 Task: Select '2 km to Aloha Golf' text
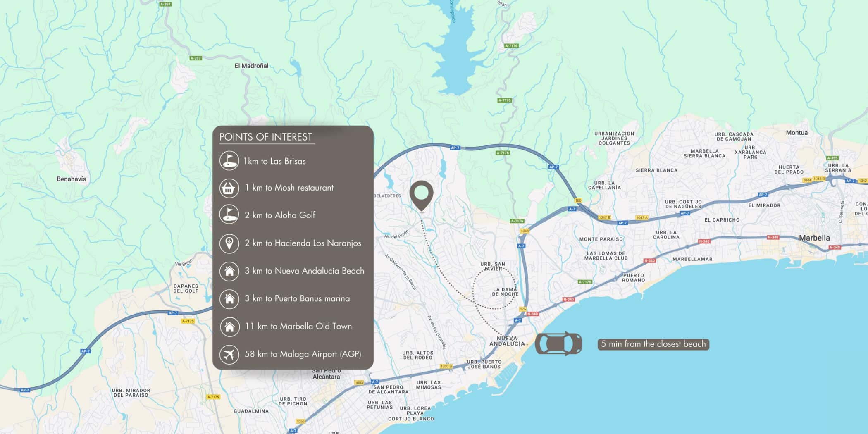coord(280,215)
